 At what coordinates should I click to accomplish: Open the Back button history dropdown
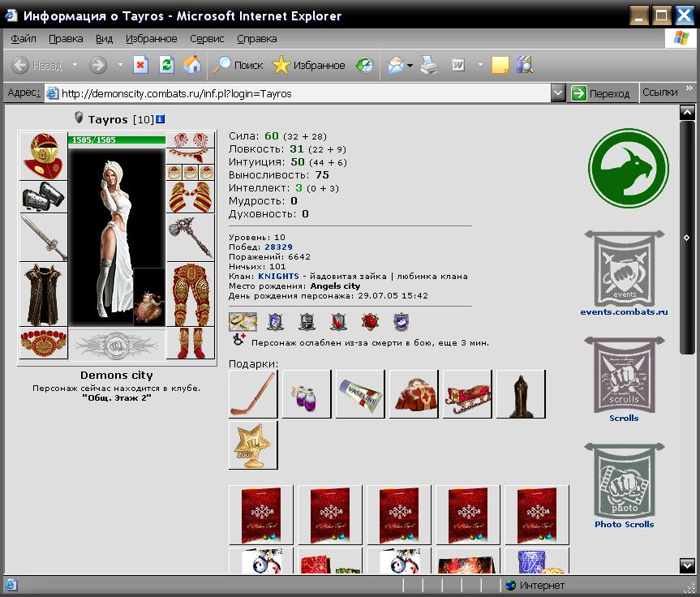coord(75,65)
